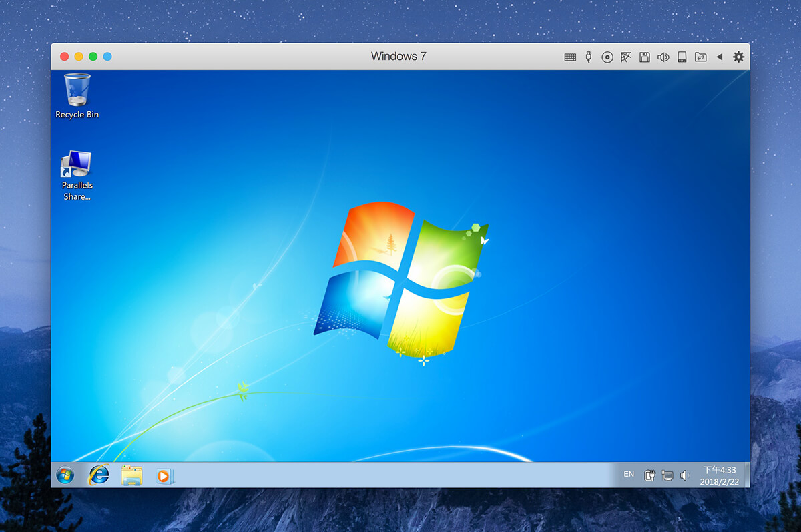Screen dimensions: 801x532
Task: Open the keyboard menu in Parallels toolbar
Action: click(570, 57)
